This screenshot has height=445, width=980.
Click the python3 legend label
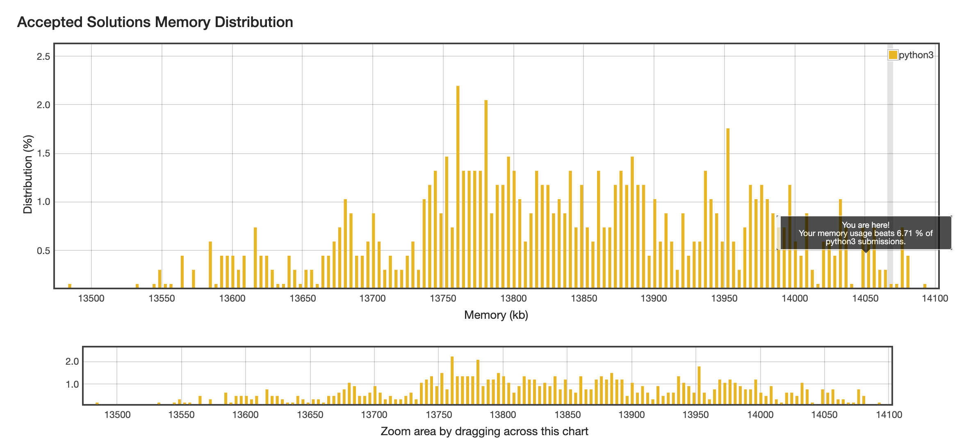click(916, 55)
